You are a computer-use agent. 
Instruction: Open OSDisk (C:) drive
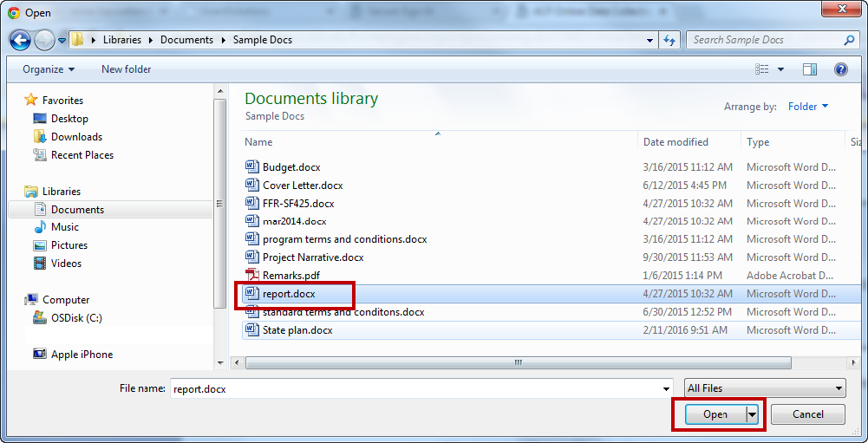(76, 318)
